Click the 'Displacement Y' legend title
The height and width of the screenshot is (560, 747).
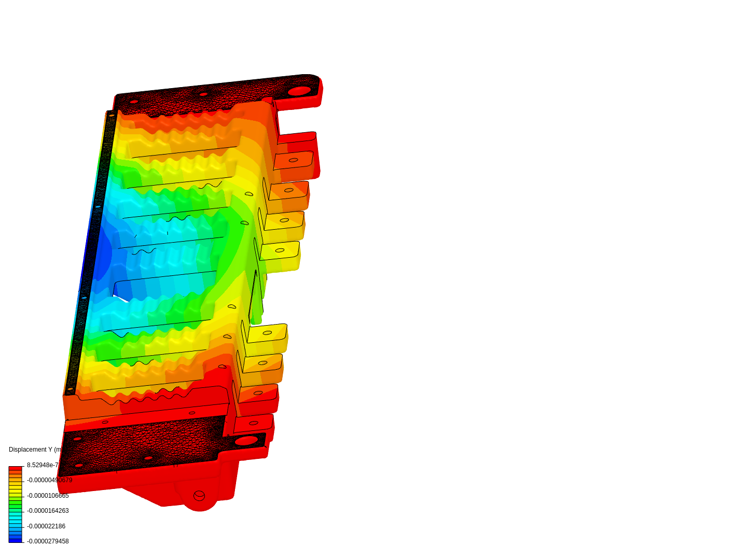pyautogui.click(x=35, y=450)
